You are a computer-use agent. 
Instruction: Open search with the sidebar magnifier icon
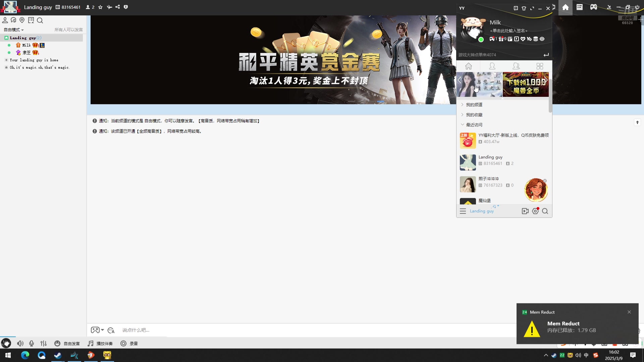click(40, 20)
